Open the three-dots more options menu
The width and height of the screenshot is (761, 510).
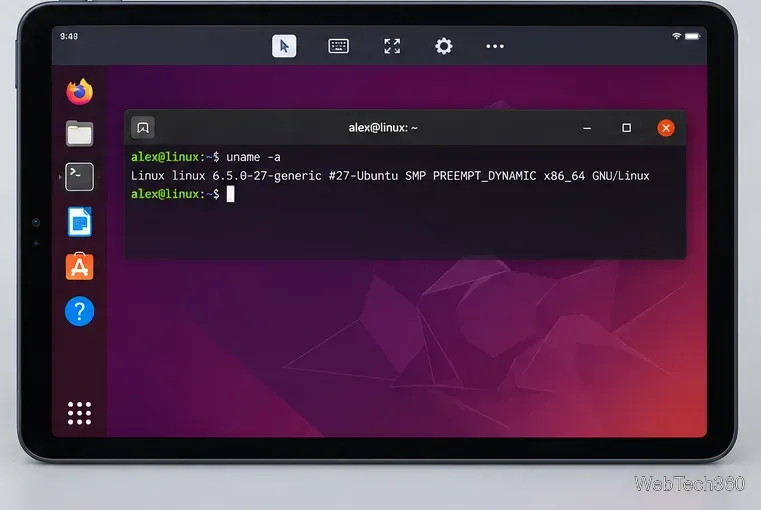[x=495, y=46]
